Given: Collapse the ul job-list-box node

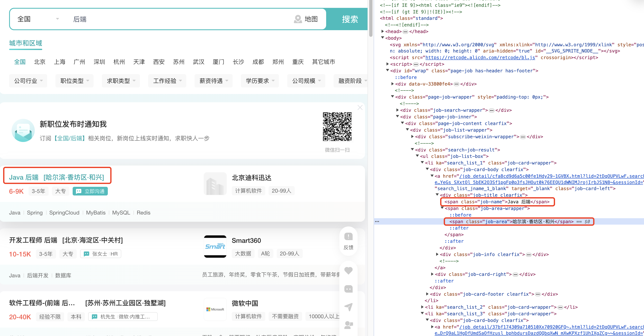Looking at the screenshot, I should 417,156.
